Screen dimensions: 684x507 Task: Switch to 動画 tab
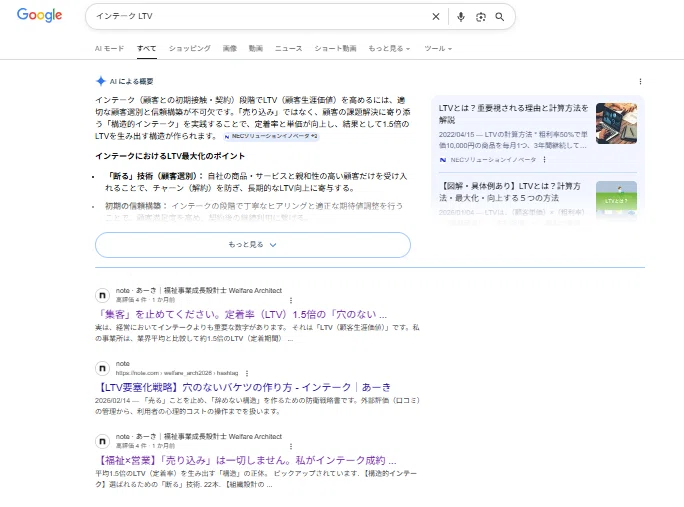256,48
